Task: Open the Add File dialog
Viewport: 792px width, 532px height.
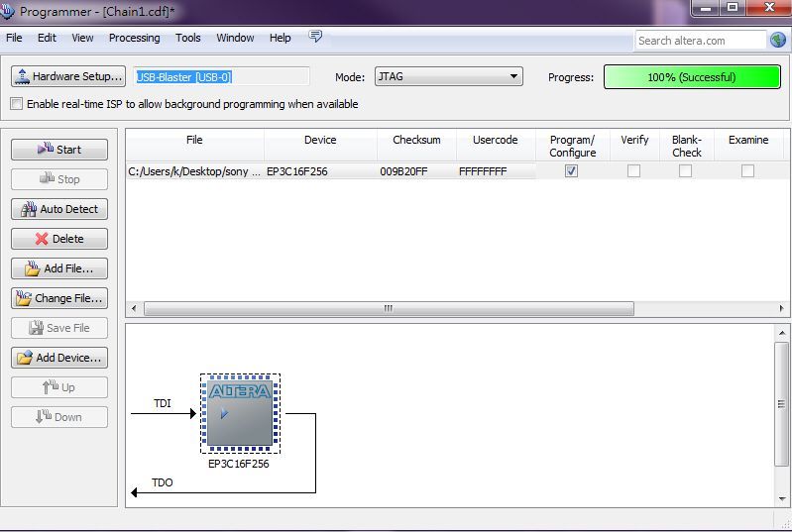Action: tap(59, 268)
